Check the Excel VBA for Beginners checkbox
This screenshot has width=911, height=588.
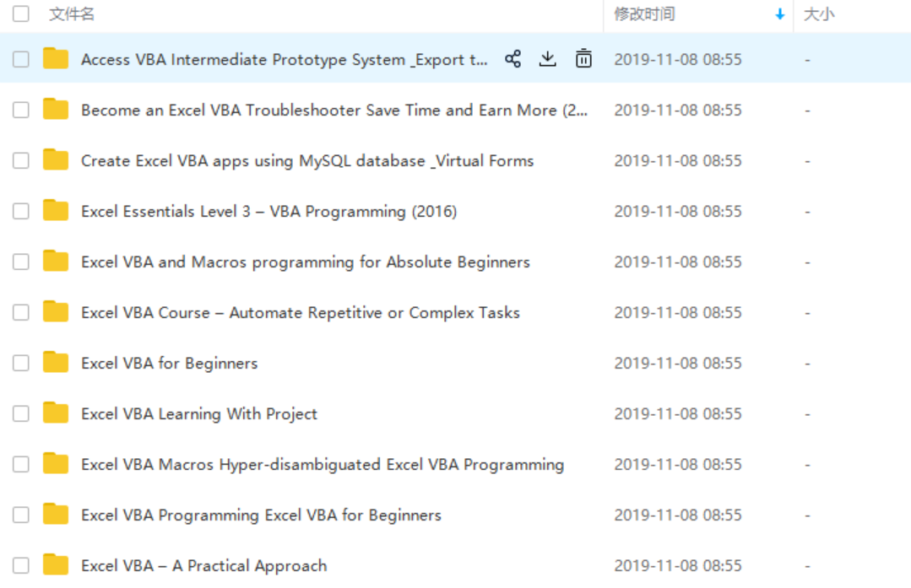click(x=21, y=363)
